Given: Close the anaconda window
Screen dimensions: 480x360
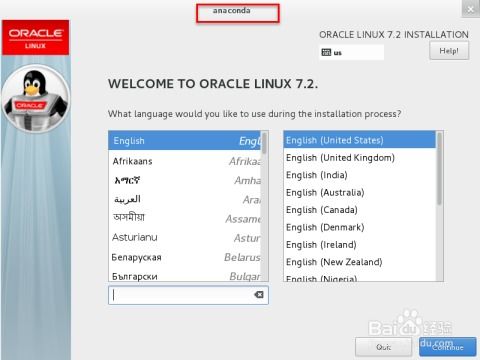Looking at the screenshot, I should [470, 9].
